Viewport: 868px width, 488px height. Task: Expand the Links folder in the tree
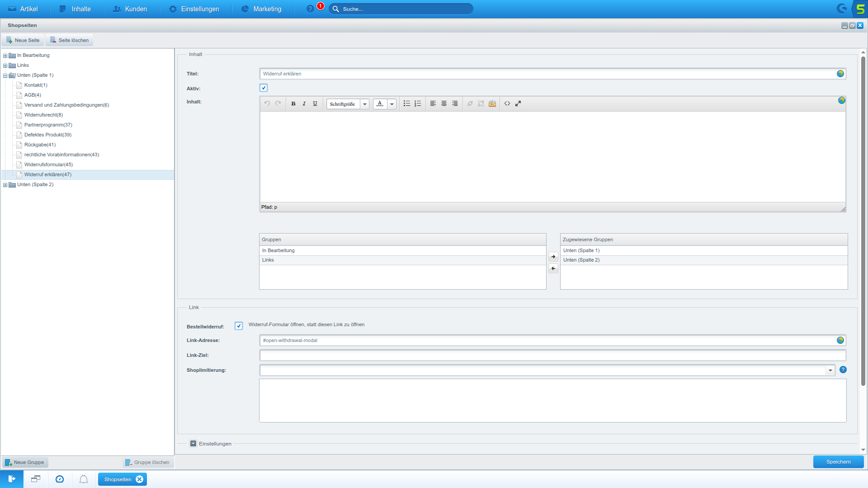click(5, 66)
